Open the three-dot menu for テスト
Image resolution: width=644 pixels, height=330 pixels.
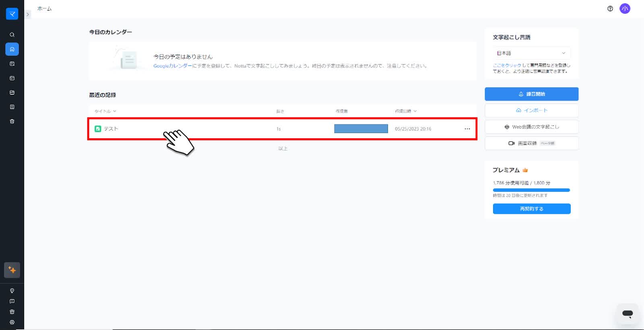(467, 129)
